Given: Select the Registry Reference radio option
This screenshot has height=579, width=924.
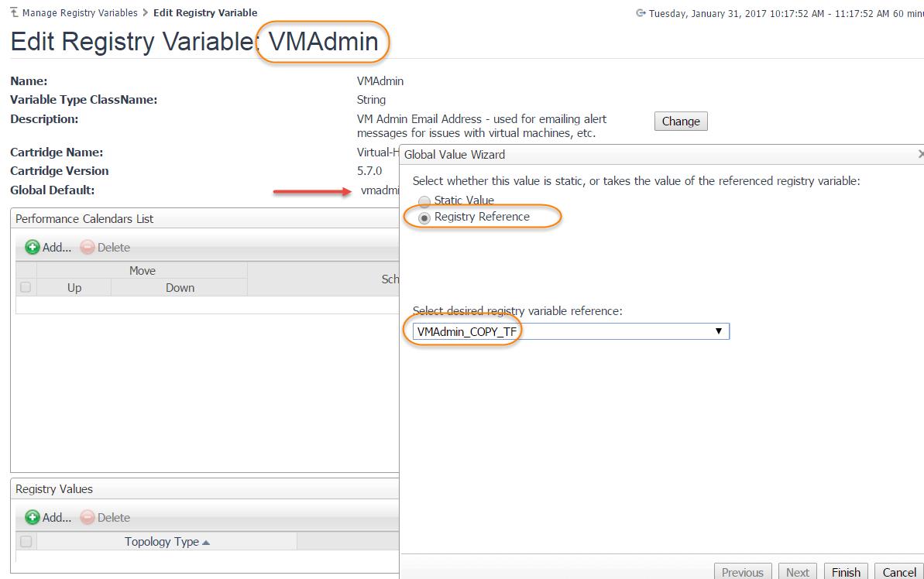Looking at the screenshot, I should click(424, 218).
